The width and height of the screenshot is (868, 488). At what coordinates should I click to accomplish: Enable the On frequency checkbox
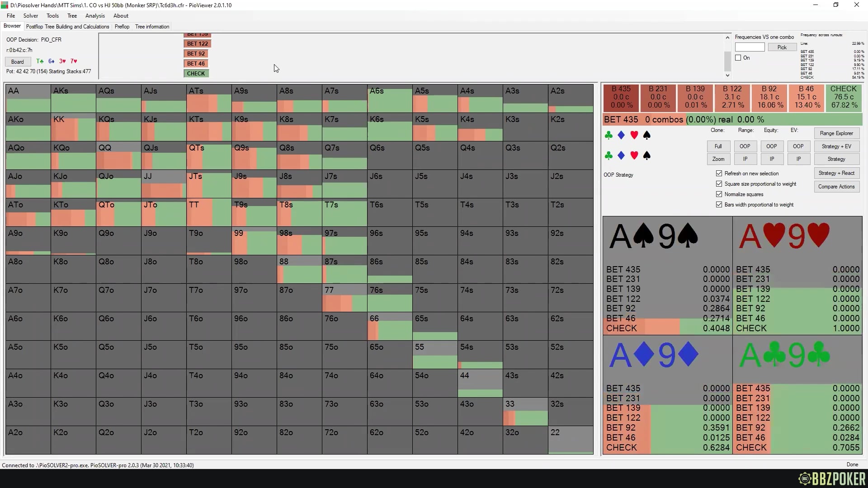click(738, 57)
